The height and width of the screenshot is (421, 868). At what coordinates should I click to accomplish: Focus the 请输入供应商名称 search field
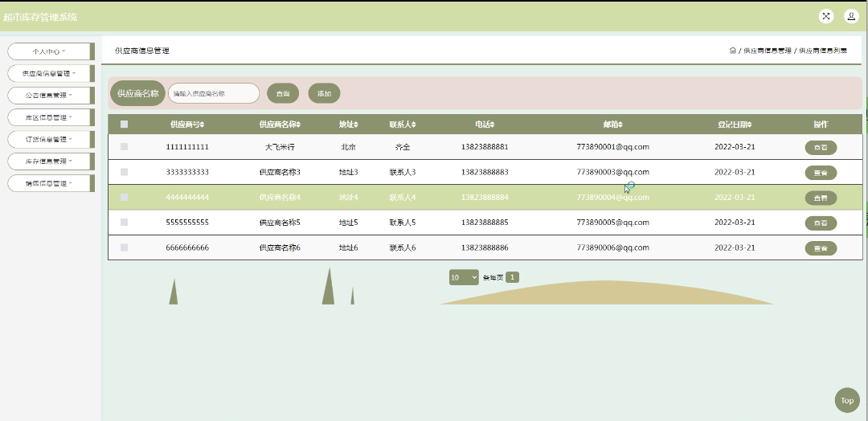214,93
